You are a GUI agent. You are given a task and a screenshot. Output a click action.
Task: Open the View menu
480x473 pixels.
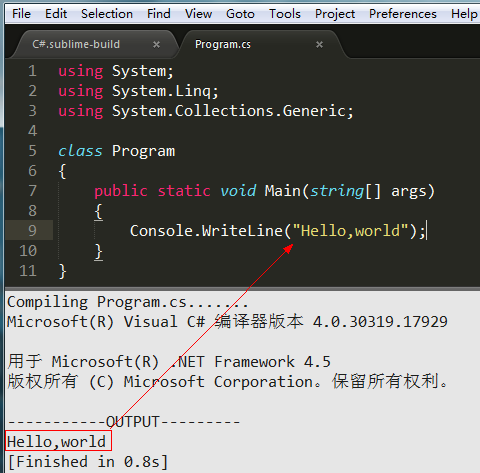(198, 14)
